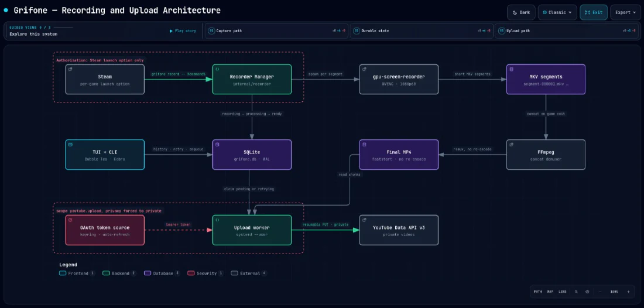Click the 'concat on game exit' edge label
This screenshot has height=308, width=644.
click(546, 114)
